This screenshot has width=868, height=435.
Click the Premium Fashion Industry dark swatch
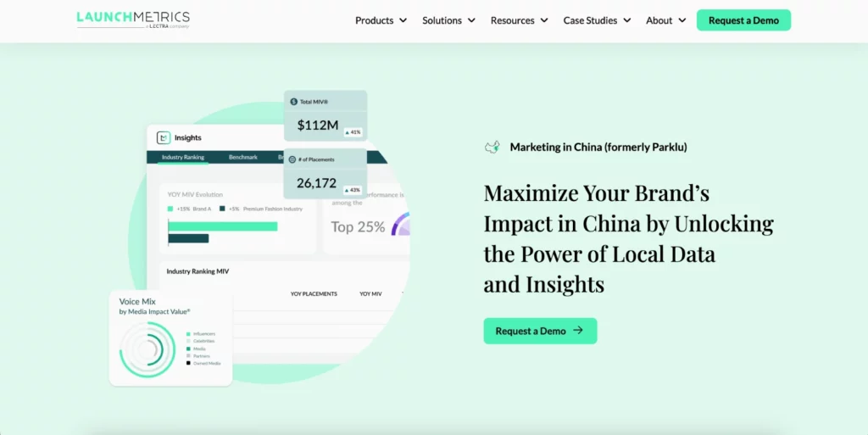222,209
